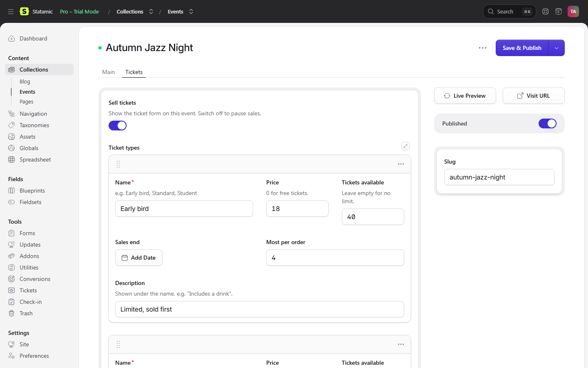The height and width of the screenshot is (368, 588).
Task: Click the Fieldsets icon
Action: [11, 202]
